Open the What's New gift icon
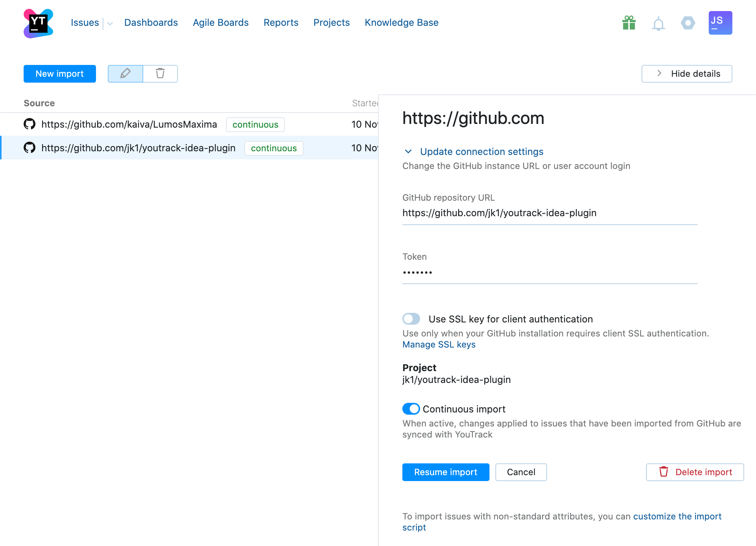756x546 pixels. pos(629,23)
